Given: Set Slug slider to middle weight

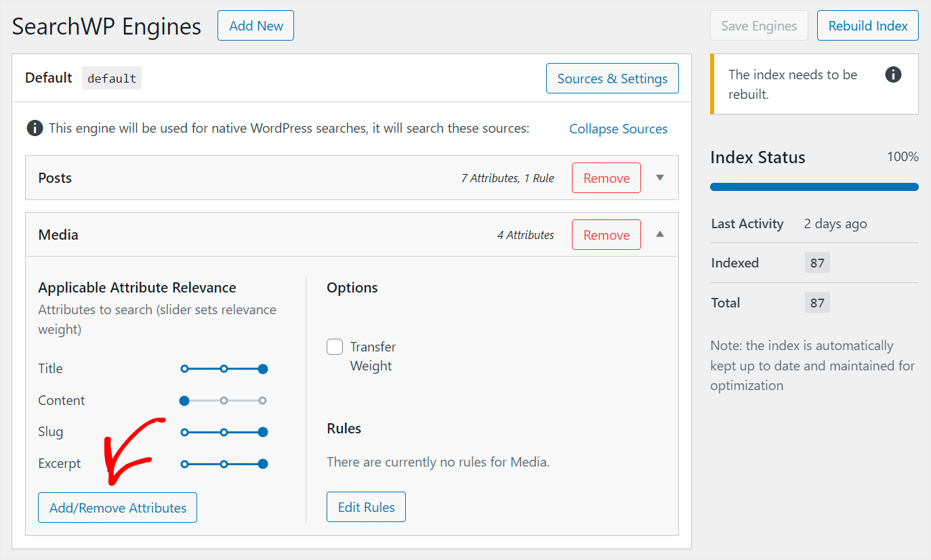Looking at the screenshot, I should click(224, 432).
